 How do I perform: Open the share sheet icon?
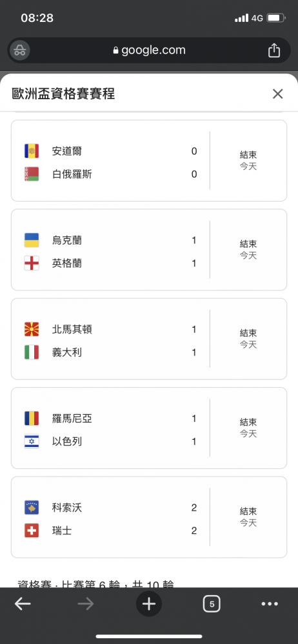point(274,50)
